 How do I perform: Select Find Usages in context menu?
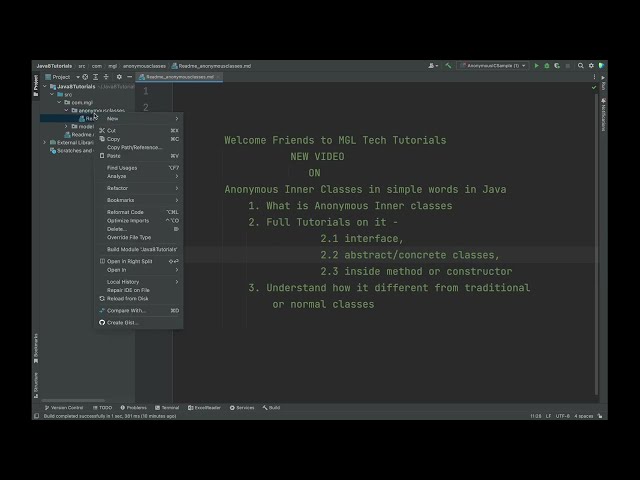click(139, 168)
